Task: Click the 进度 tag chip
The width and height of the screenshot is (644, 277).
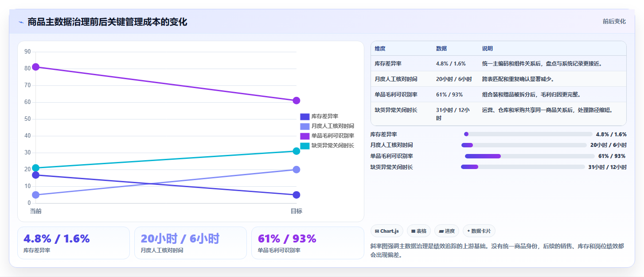Action: tap(447, 231)
